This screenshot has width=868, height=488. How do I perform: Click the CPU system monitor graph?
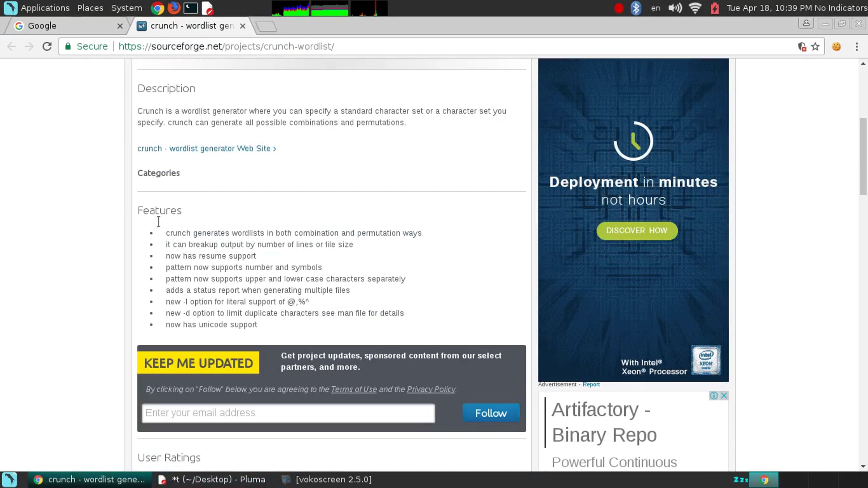tap(290, 8)
